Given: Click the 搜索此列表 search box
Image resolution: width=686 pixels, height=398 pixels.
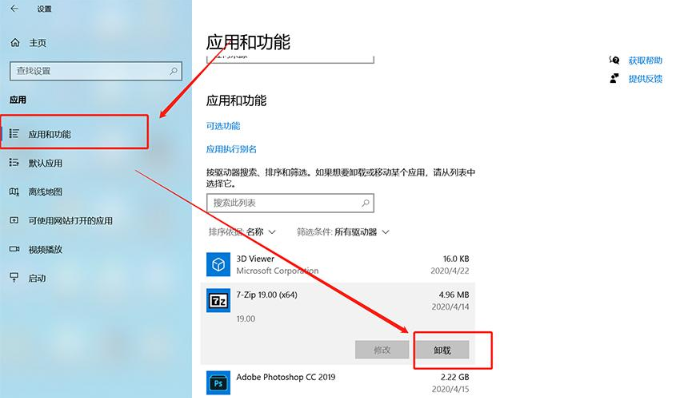Looking at the screenshot, I should click(290, 203).
